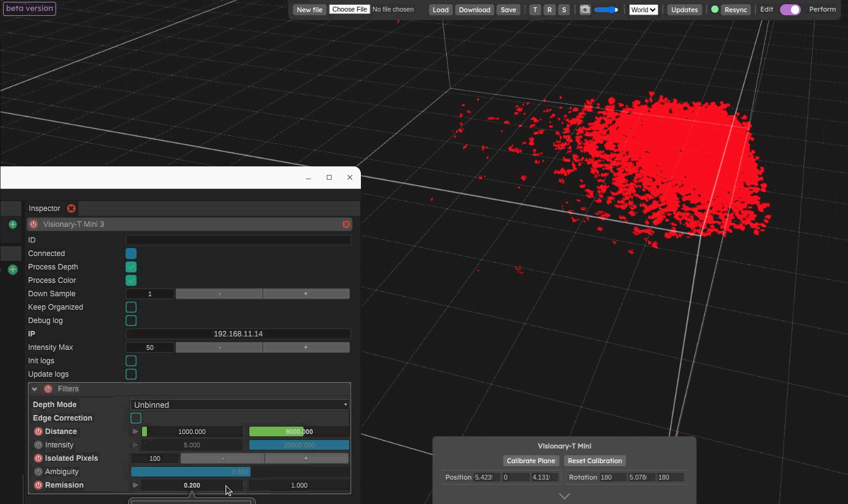Open the World coordinate space dropdown
Image resolution: width=848 pixels, height=504 pixels.
(x=643, y=10)
